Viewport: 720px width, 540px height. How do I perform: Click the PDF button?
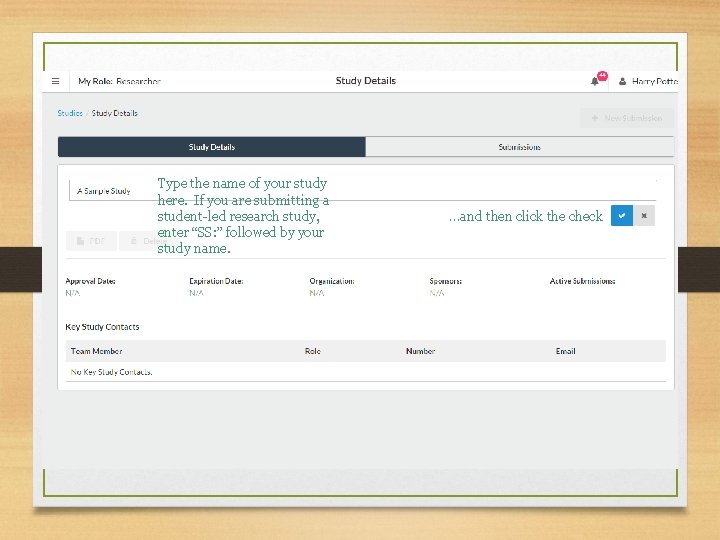(x=91, y=241)
